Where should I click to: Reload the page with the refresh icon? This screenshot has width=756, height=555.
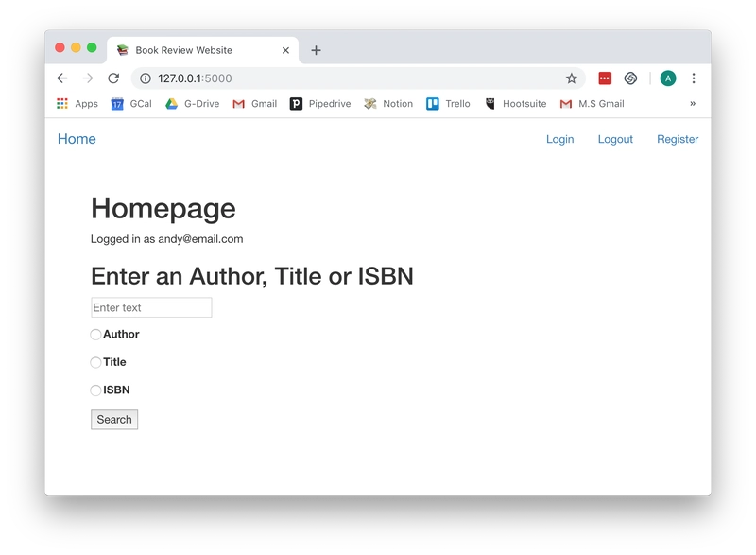tap(113, 78)
